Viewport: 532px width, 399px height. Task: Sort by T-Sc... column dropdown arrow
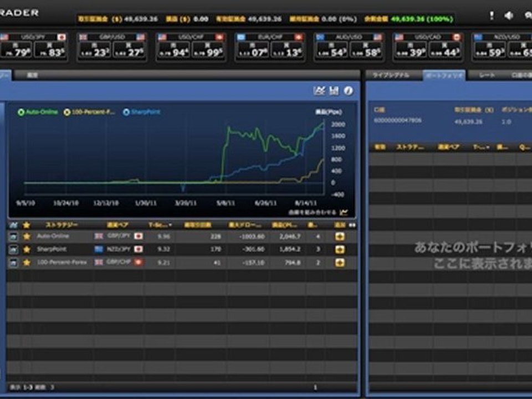point(170,225)
